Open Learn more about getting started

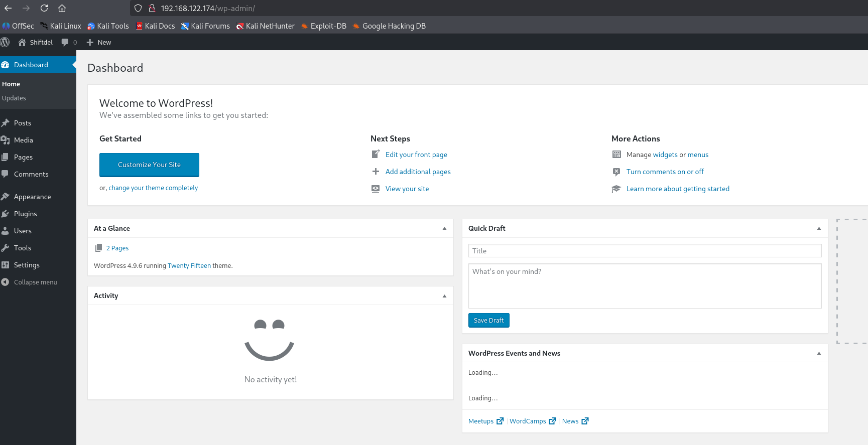pyautogui.click(x=678, y=189)
